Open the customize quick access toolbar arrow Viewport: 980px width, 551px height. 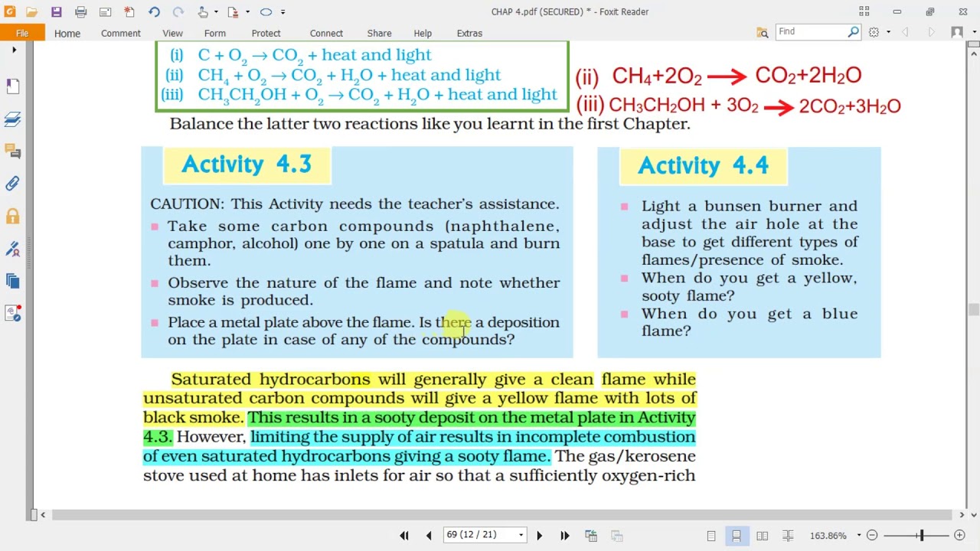[x=283, y=11]
